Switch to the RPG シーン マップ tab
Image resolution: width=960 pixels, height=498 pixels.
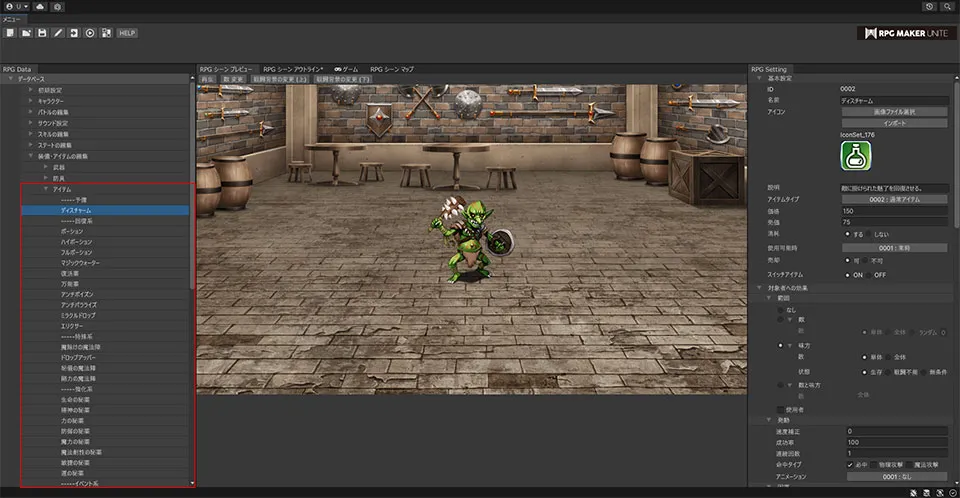pyautogui.click(x=391, y=68)
